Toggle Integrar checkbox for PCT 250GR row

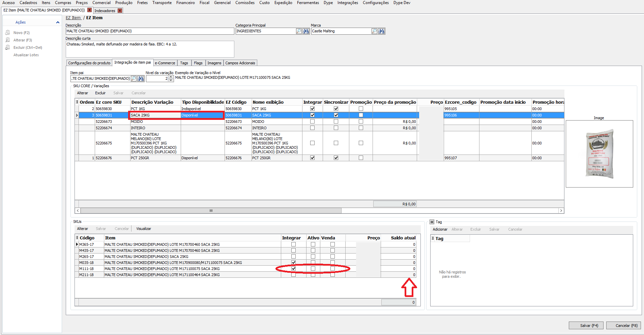pyautogui.click(x=312, y=158)
